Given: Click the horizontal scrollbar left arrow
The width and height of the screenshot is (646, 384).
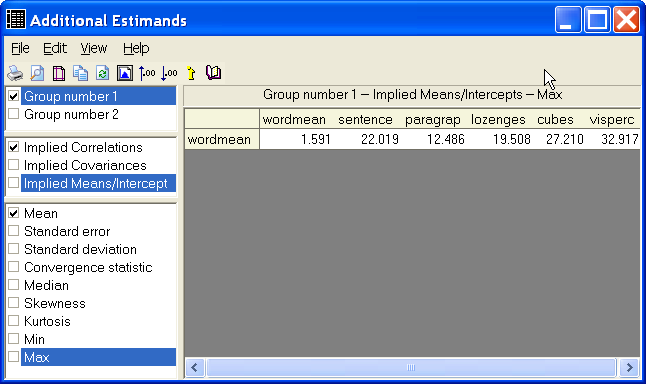Looking at the screenshot, I should 194,367.
